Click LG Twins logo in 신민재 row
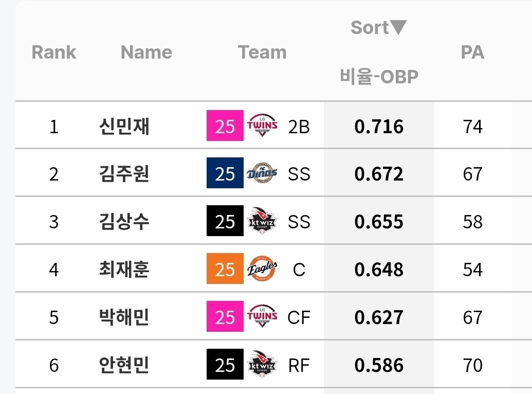This screenshot has height=394, width=532. (x=262, y=126)
